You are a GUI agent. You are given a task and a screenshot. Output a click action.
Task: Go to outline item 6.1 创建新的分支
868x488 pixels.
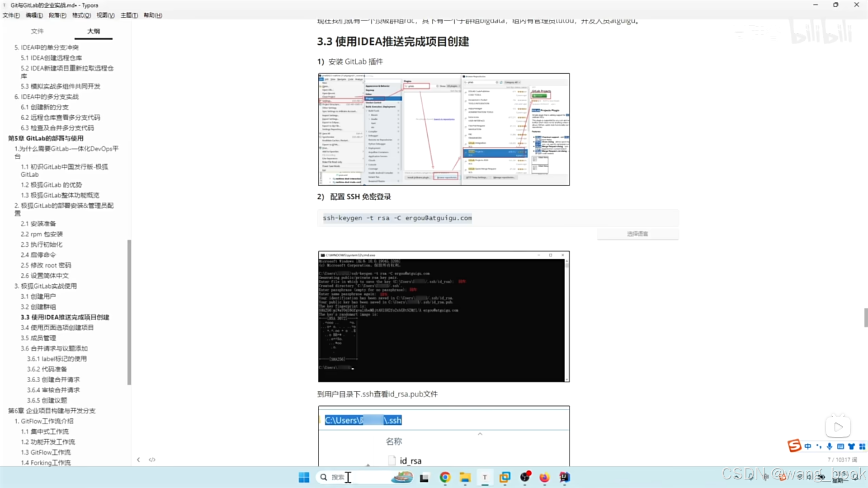coord(44,107)
